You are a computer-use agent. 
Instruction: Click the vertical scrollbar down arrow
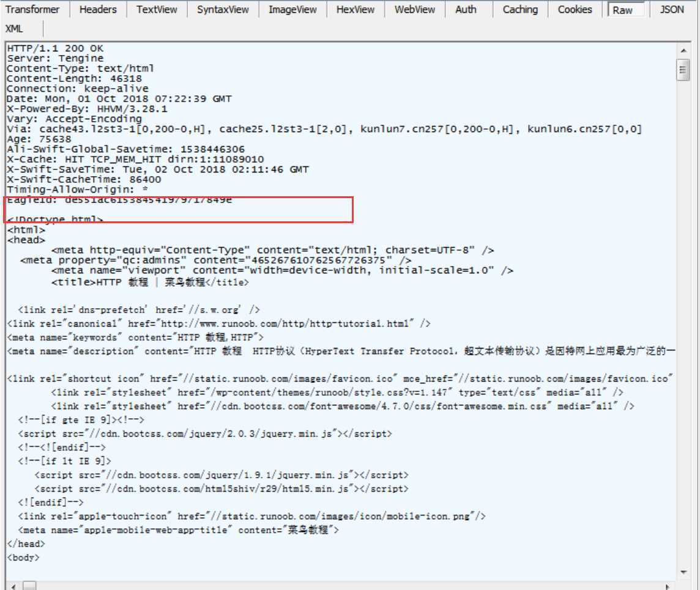pyautogui.click(x=683, y=572)
